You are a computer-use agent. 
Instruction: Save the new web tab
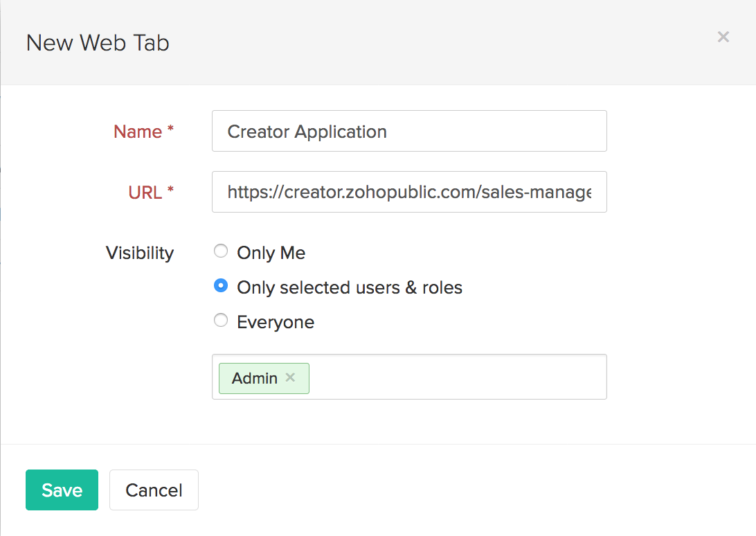click(62, 490)
